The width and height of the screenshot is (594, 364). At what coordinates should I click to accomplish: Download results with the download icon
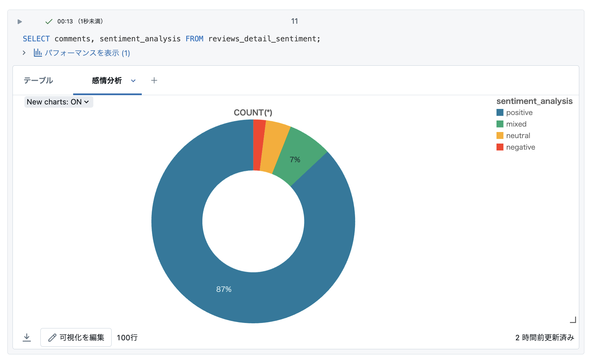27,337
